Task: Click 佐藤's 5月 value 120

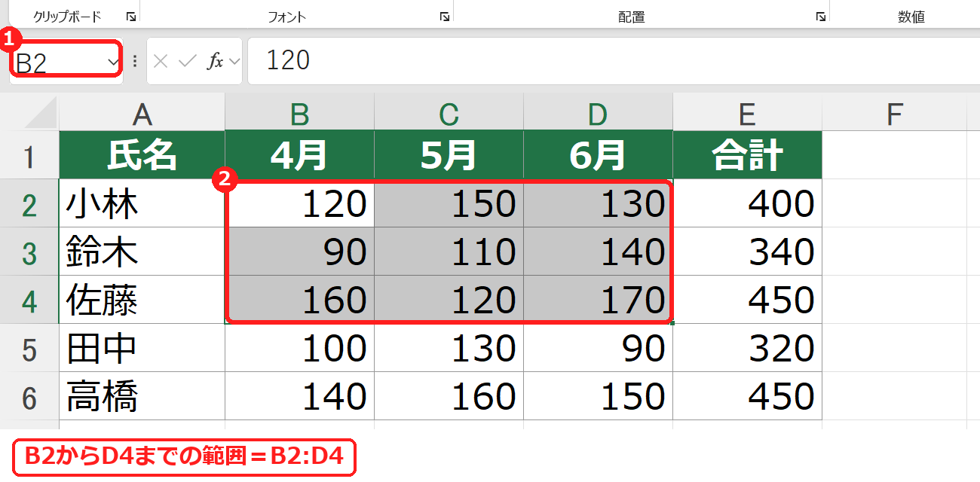Action: pos(449,300)
